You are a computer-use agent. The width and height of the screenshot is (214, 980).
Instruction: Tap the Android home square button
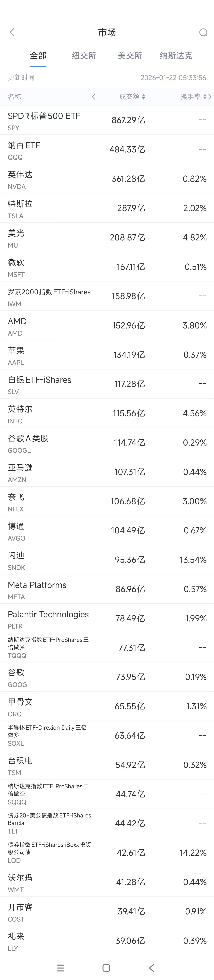[x=107, y=968]
